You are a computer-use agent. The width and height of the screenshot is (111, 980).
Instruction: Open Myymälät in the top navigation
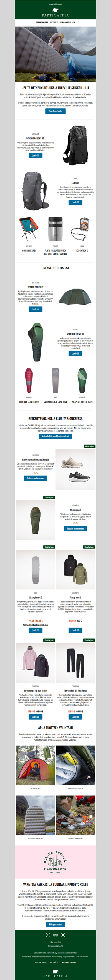pos(54,22)
